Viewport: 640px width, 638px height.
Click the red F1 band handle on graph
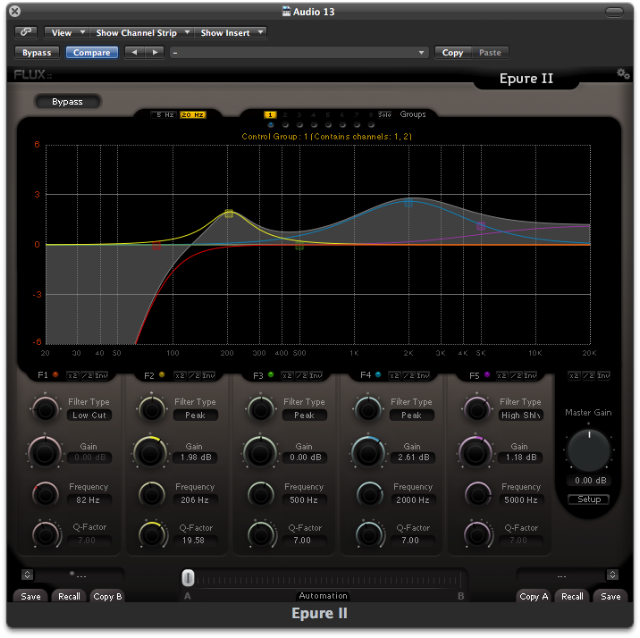(x=156, y=245)
